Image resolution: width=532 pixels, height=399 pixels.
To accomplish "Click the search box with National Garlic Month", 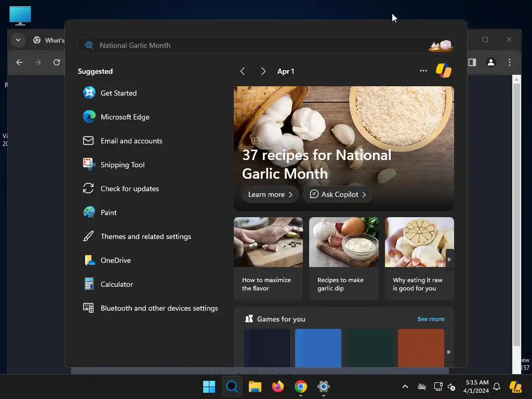I will pyautogui.click(x=265, y=46).
